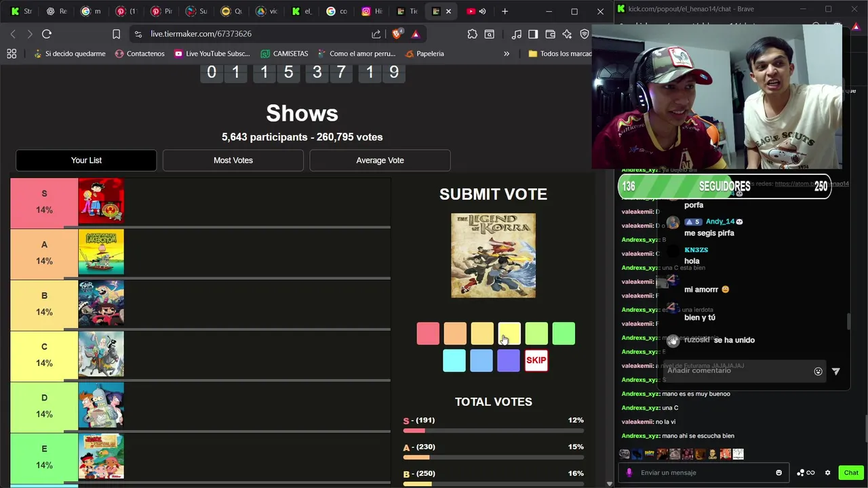The height and width of the screenshot is (488, 868).
Task: Click the screenshot/search icon beside extensions
Action: (489, 34)
